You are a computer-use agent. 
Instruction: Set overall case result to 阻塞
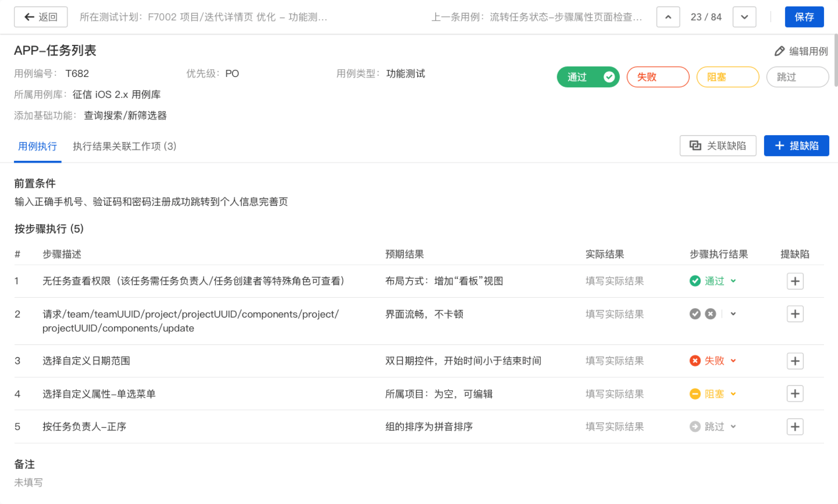727,77
